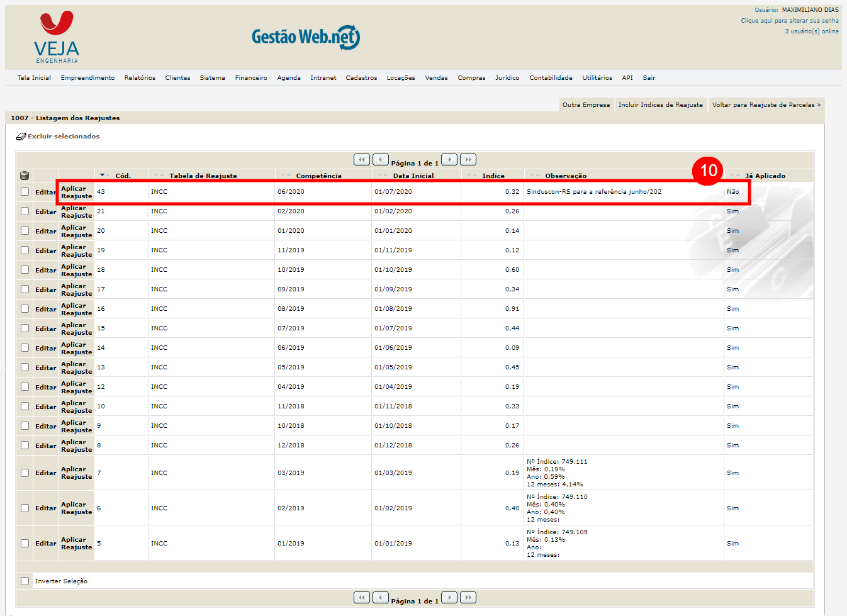Jump to last page in top pagination
Viewport: 847px width, 616px height.
click(x=468, y=160)
